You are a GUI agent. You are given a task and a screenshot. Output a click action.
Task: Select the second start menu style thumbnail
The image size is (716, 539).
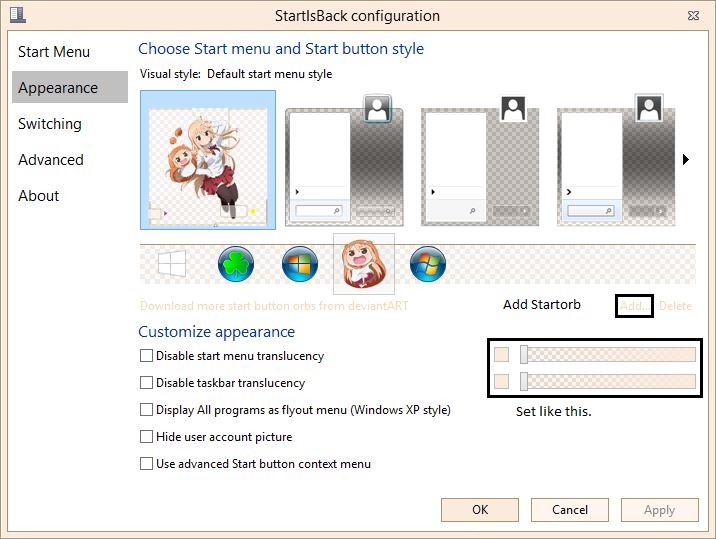pos(344,160)
